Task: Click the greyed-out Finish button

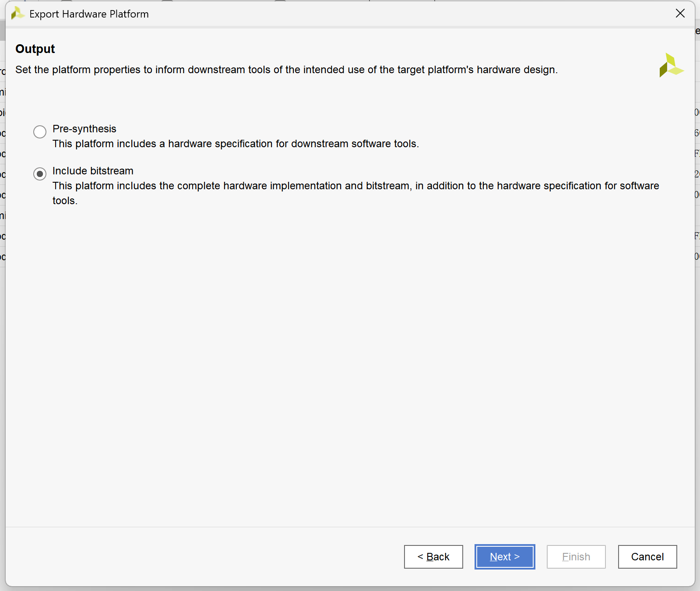Action: pyautogui.click(x=576, y=557)
